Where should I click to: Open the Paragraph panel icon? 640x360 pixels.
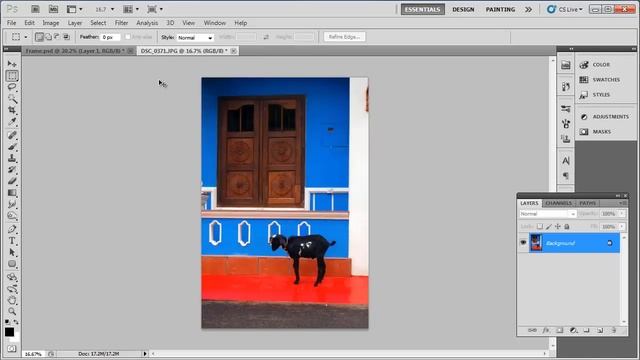pyautogui.click(x=566, y=176)
